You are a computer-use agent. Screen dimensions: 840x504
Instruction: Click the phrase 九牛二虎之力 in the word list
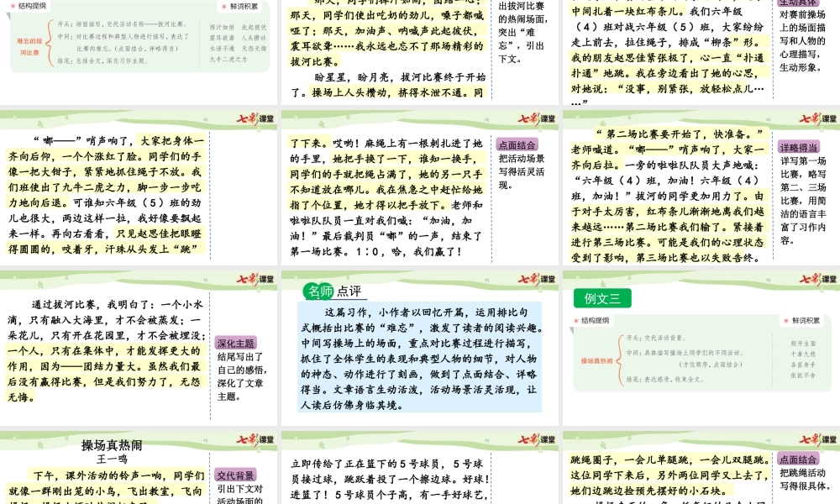pyautogui.click(x=228, y=59)
